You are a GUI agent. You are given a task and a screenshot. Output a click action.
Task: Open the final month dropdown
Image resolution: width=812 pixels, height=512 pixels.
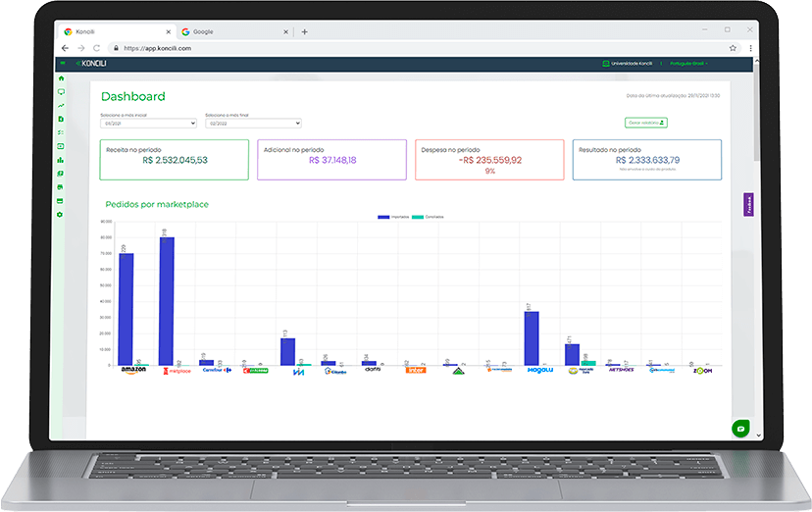point(253,124)
